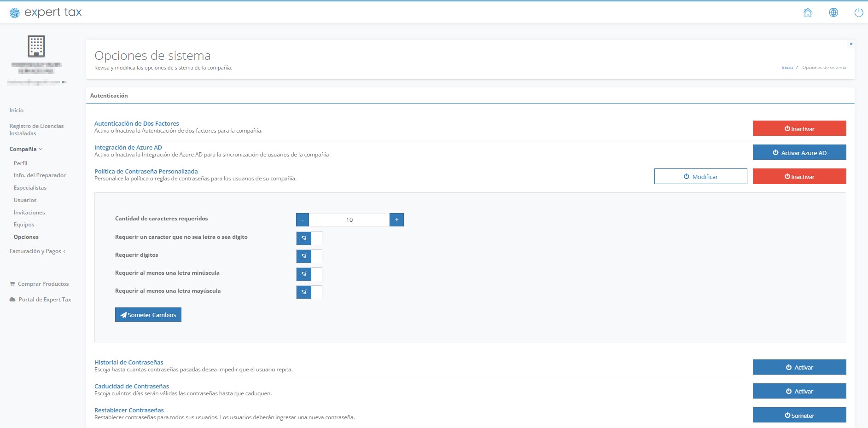Go to home via house icon
868x428 pixels.
(808, 12)
